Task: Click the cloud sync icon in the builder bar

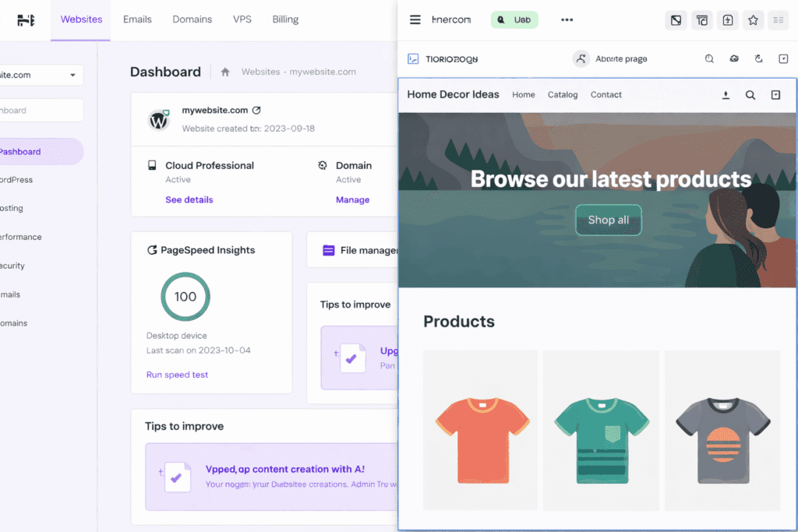Action: click(x=733, y=58)
